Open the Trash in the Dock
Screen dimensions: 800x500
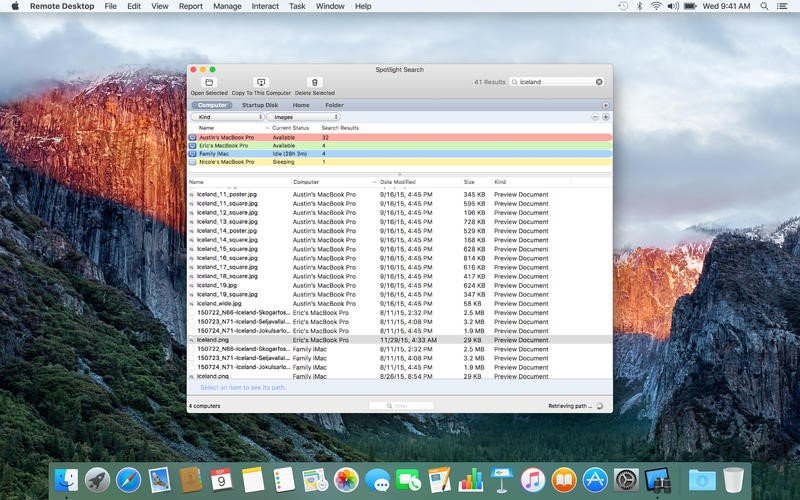[733, 480]
